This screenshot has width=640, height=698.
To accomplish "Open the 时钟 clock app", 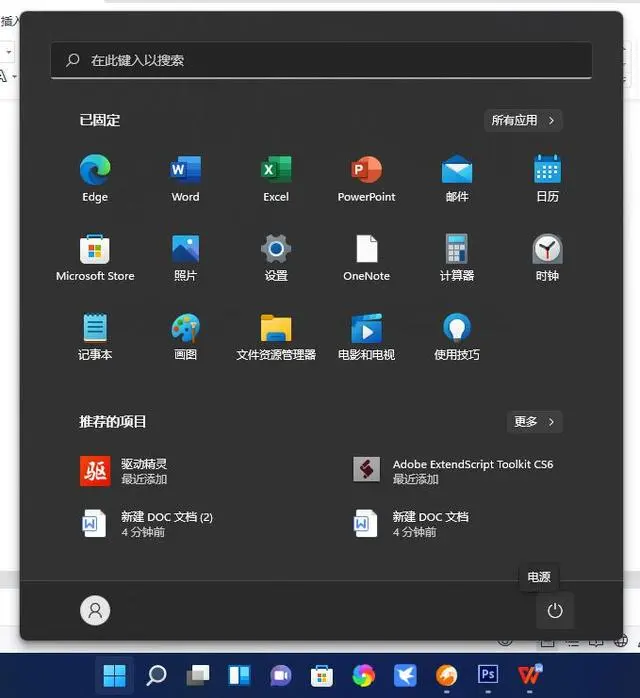I will pos(547,257).
